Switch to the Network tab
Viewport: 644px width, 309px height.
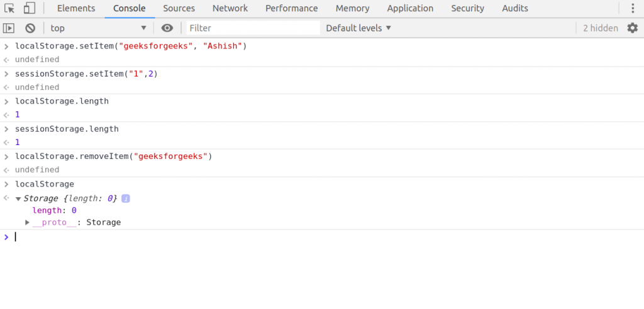coord(230,9)
